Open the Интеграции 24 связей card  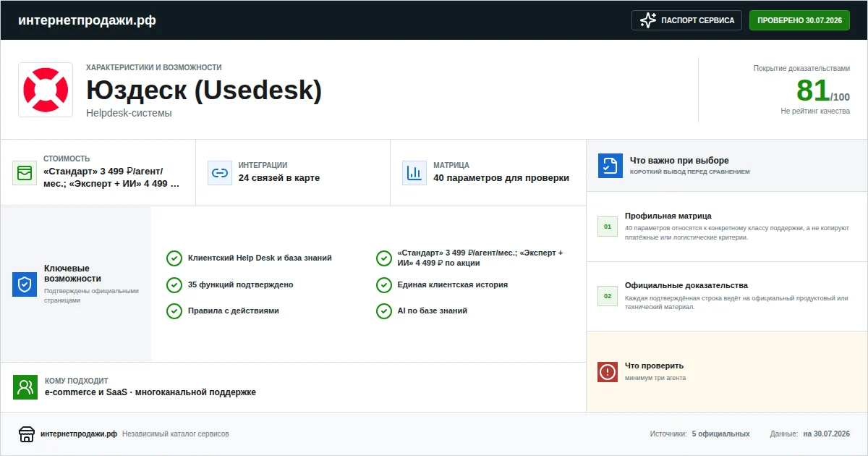pyautogui.click(x=293, y=173)
